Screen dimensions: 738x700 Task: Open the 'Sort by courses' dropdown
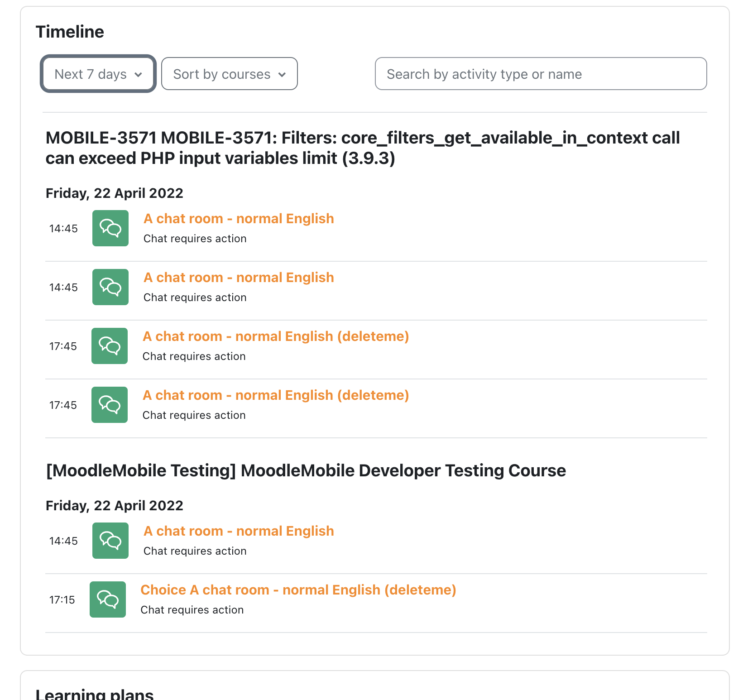(230, 74)
